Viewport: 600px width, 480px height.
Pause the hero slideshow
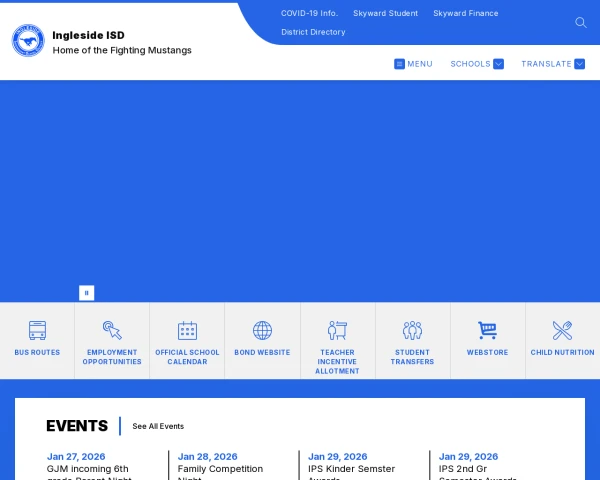pyautogui.click(x=87, y=293)
